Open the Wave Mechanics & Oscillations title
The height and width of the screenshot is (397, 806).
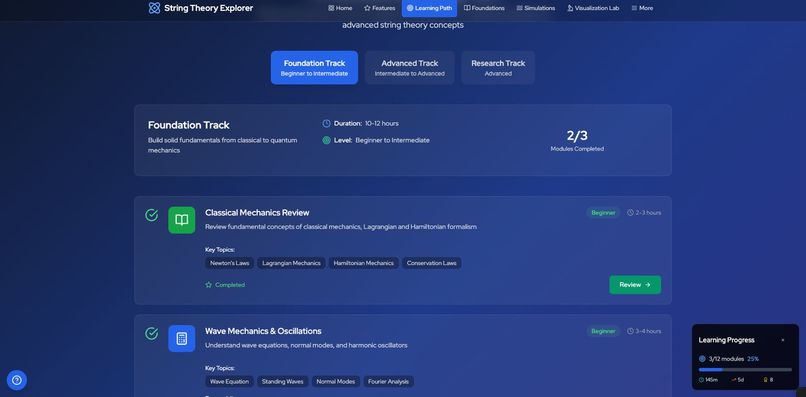tap(263, 331)
